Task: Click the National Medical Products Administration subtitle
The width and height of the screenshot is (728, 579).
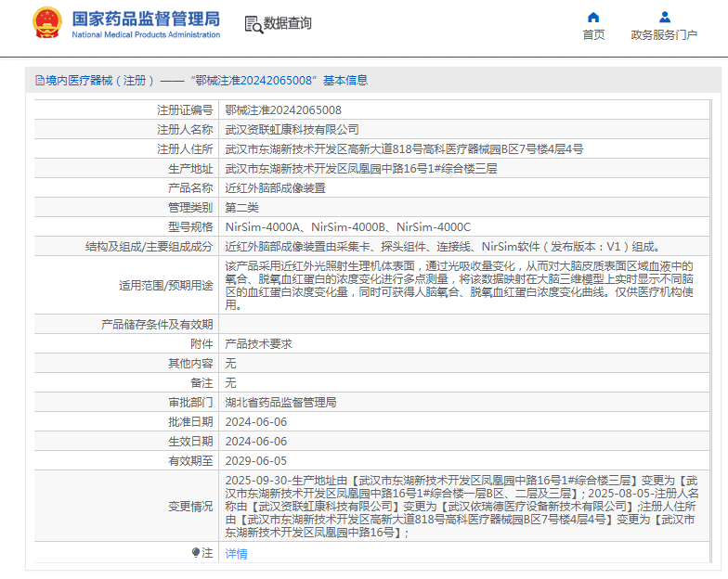Action: coord(146,35)
